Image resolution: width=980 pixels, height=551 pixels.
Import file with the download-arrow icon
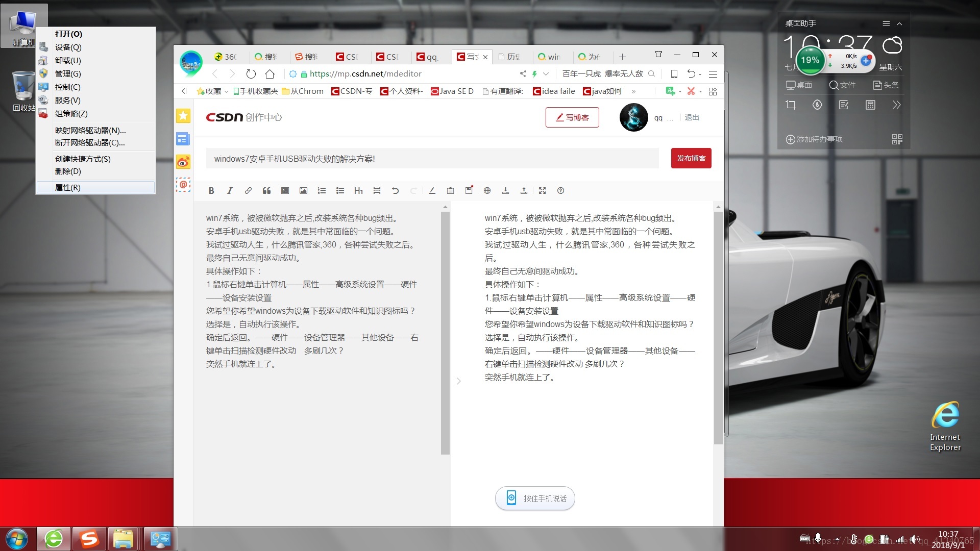coord(505,191)
